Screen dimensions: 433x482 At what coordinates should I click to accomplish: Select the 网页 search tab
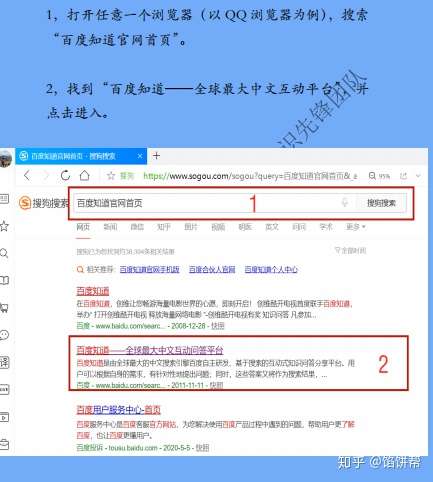tap(83, 227)
